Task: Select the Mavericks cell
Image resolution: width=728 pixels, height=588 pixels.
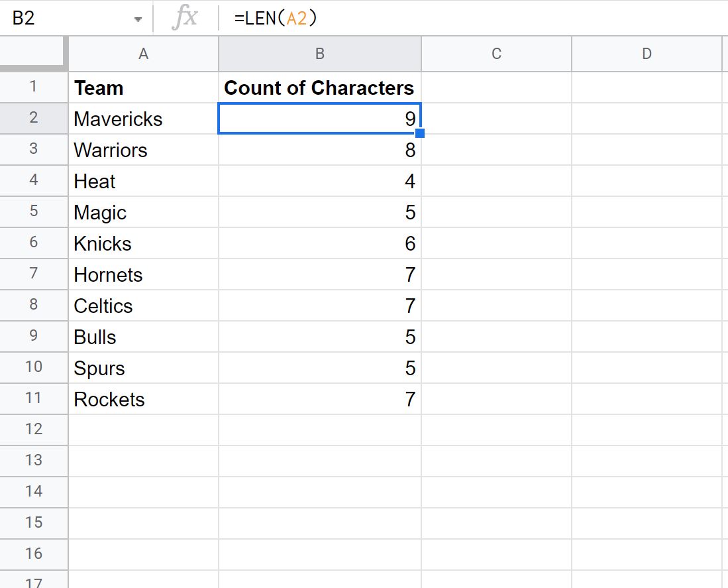Action: point(143,119)
